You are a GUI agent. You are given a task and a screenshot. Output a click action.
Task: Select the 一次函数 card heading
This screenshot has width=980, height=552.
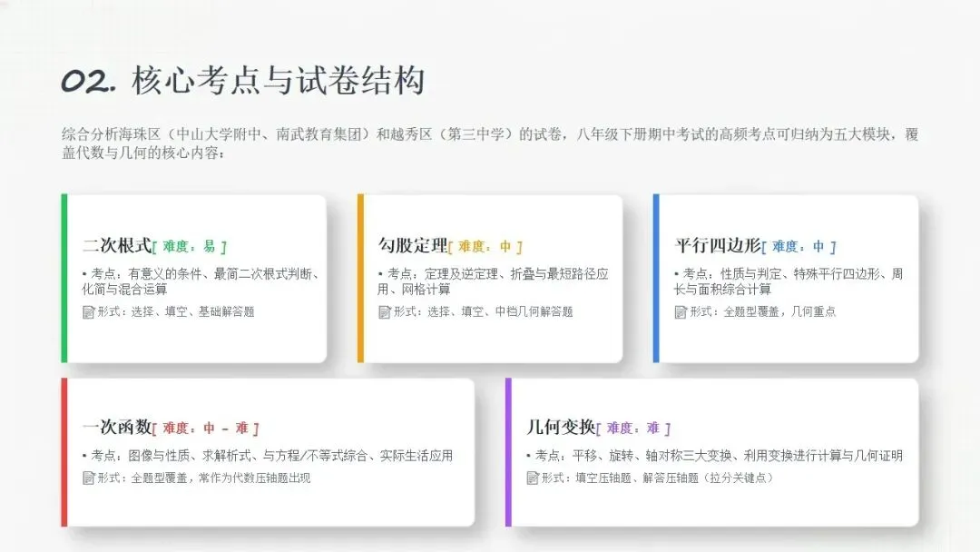coord(117,427)
